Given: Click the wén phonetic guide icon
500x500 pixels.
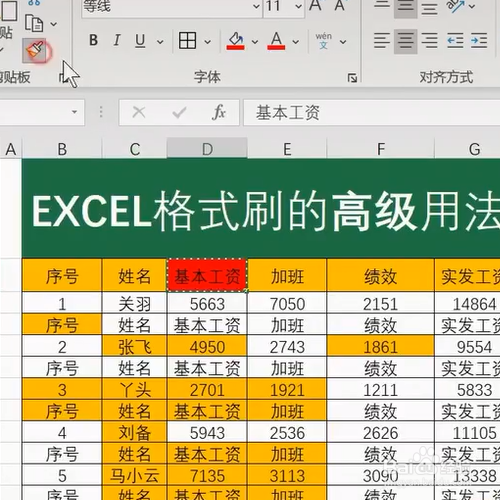Looking at the screenshot, I should pos(323,41).
